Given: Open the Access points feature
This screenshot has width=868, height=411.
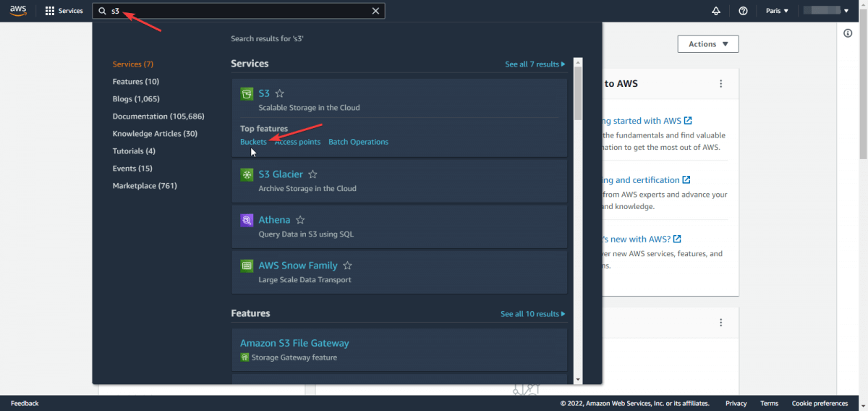Looking at the screenshot, I should (x=297, y=142).
